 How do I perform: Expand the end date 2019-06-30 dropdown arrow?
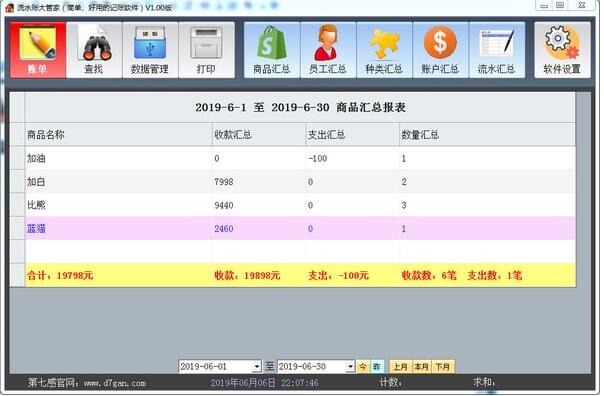coord(350,366)
